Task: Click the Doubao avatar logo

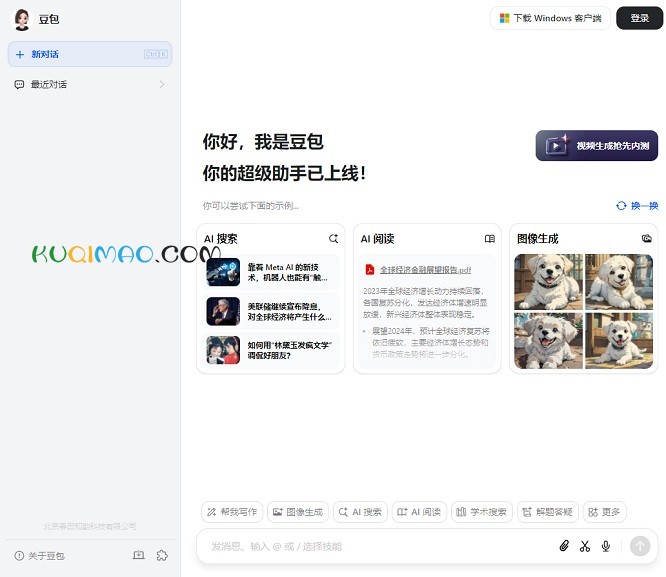Action: pos(22,20)
